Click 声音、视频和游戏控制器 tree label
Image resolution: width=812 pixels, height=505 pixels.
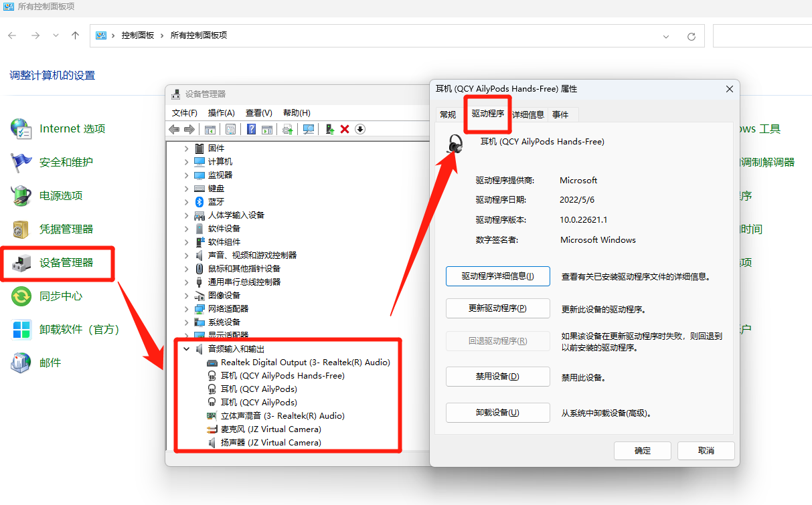point(252,255)
